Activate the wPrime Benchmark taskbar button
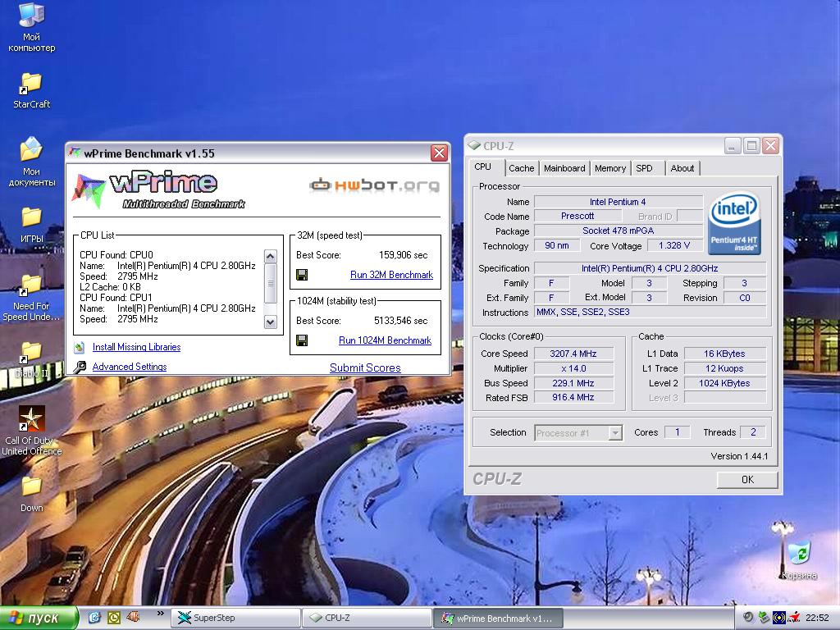Viewport: 840px width, 630px height. pos(498,618)
